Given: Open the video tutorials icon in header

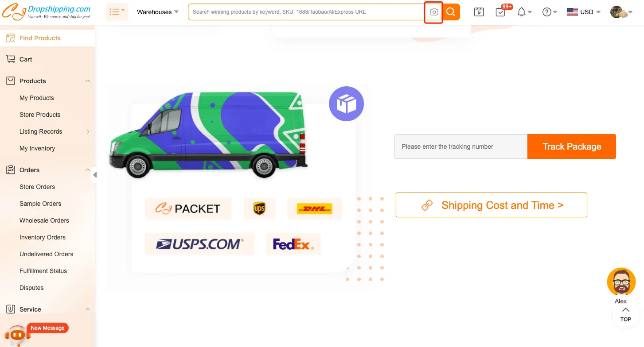Looking at the screenshot, I should 479,12.
